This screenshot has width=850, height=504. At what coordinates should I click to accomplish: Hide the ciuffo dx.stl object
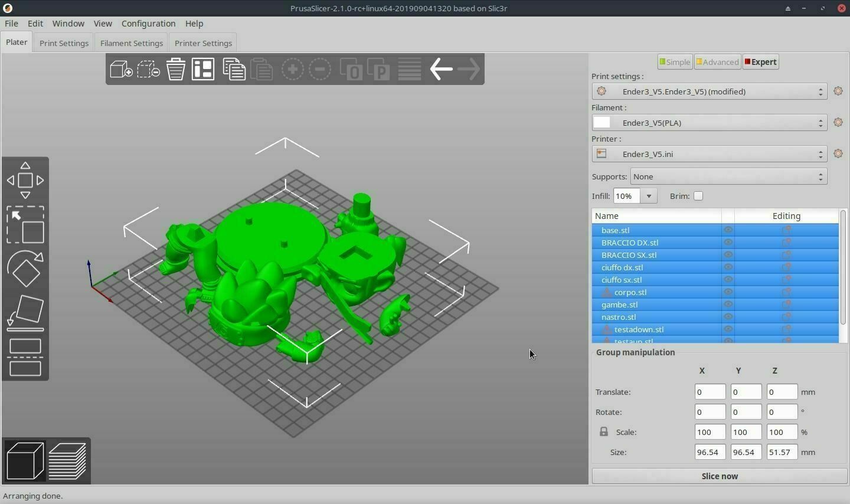[x=728, y=267]
